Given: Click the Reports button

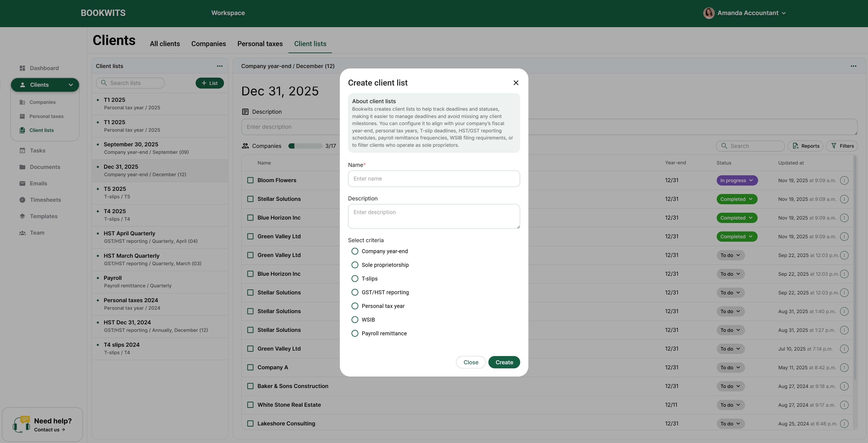Looking at the screenshot, I should click(805, 146).
